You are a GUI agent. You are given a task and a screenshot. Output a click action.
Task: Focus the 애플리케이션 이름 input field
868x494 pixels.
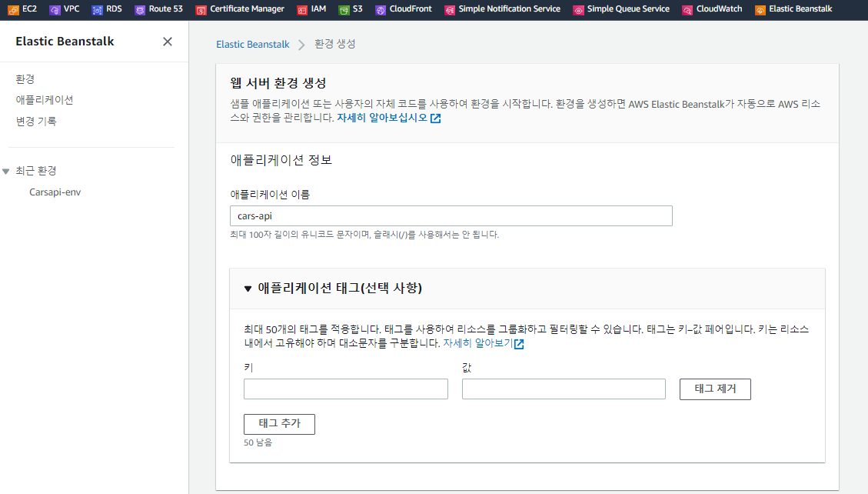point(451,216)
